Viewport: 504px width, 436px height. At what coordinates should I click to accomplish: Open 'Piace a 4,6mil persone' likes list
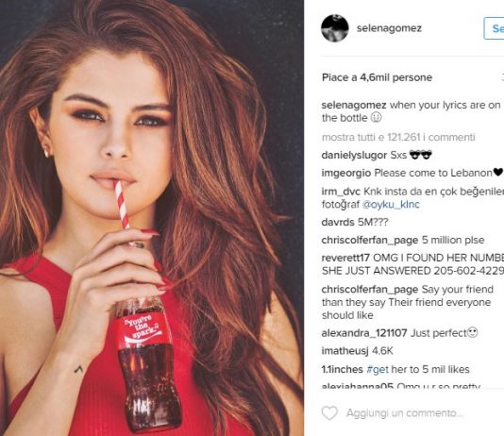point(377,77)
